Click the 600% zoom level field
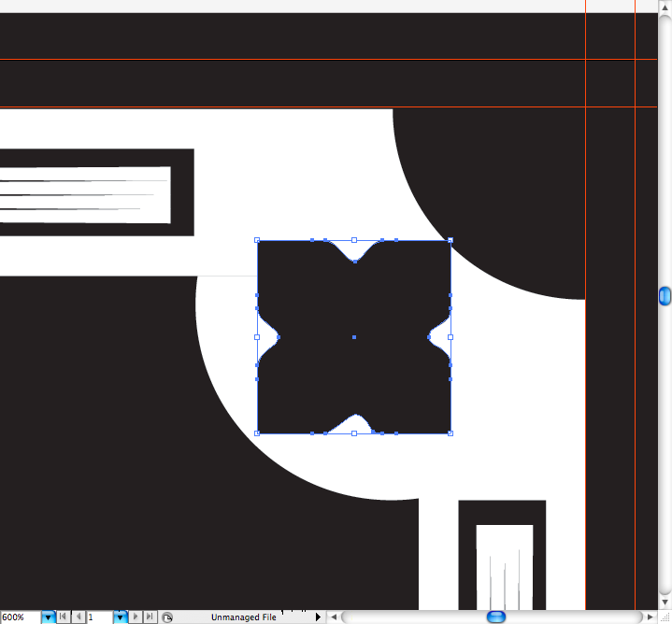This screenshot has width=672, height=624. click(x=21, y=617)
